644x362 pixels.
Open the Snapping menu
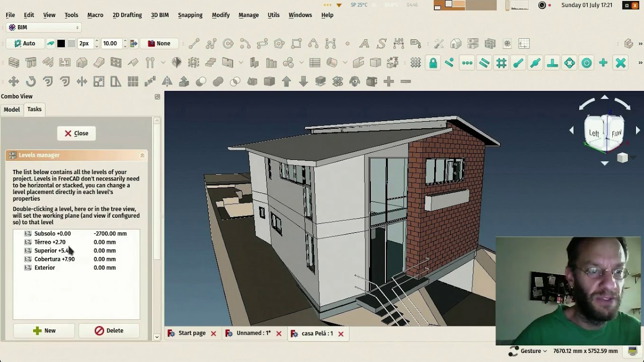click(x=190, y=15)
